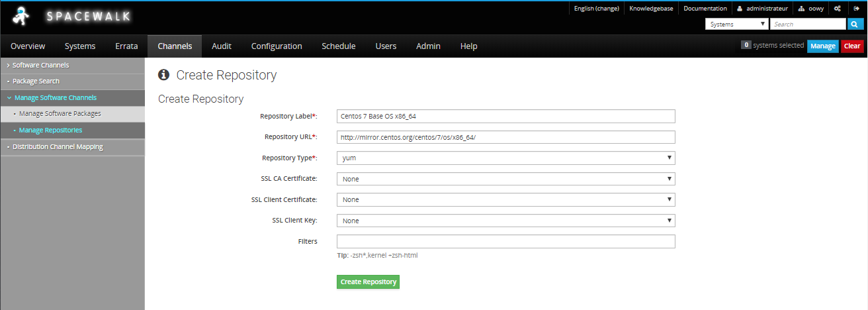Viewport: 868px width, 310px height.
Task: Open the Repository Type dropdown
Action: 505,158
